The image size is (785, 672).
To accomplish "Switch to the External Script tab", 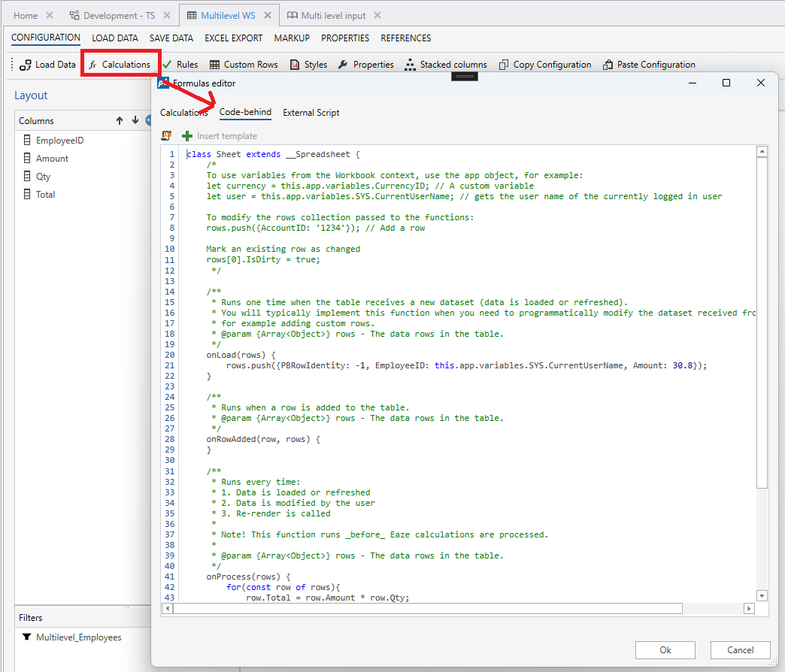I will point(311,112).
